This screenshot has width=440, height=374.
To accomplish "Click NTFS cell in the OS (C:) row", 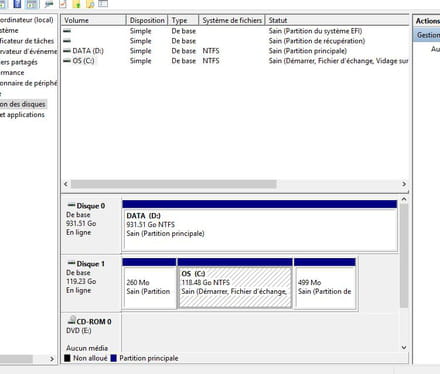I will click(211, 61).
